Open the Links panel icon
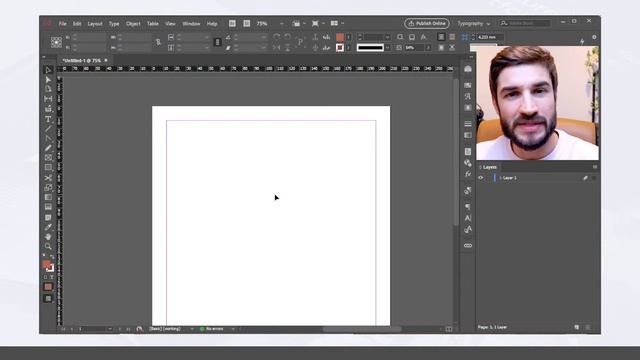This screenshot has width=640, height=360. [x=468, y=245]
